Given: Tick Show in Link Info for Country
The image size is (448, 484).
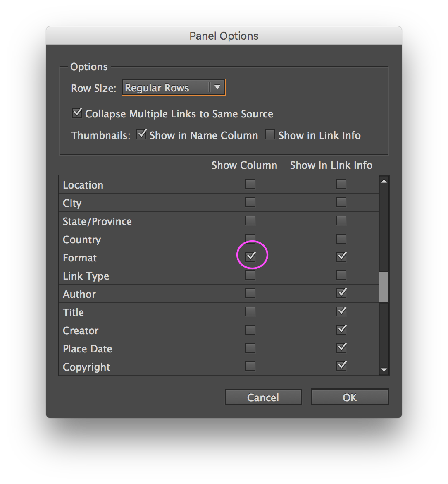Looking at the screenshot, I should 341,239.
